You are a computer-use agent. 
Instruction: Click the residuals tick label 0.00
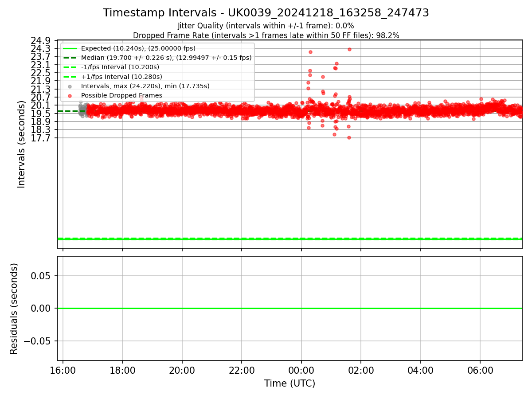(41, 308)
